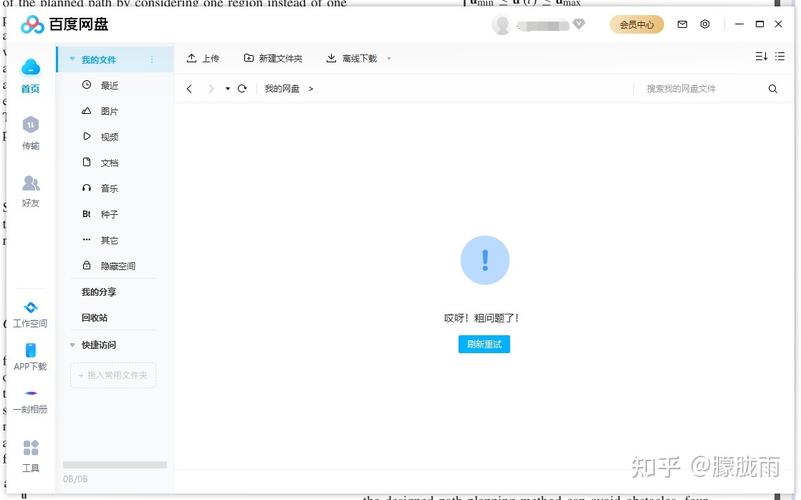
Task: Click the user avatar picture
Action: click(502, 24)
